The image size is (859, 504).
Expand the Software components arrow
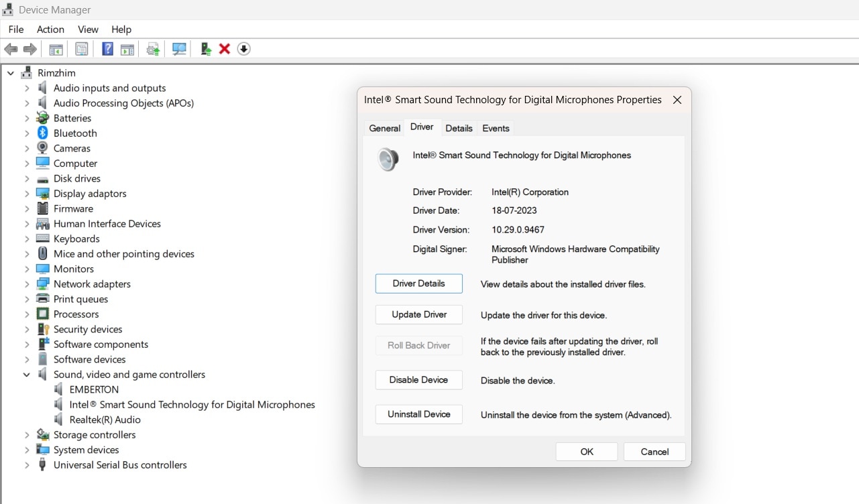point(27,344)
